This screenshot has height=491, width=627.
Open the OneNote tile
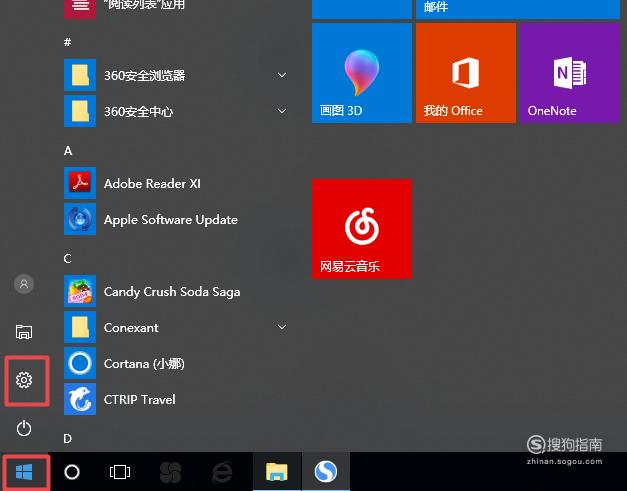tap(570, 73)
